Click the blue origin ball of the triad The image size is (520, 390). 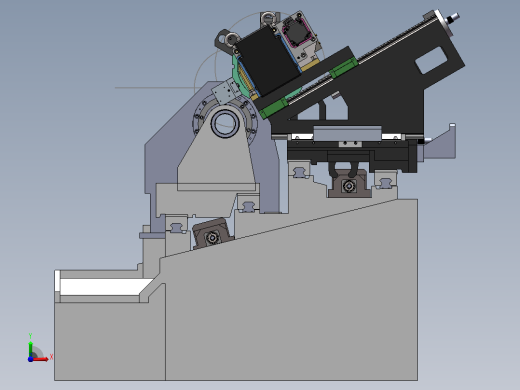[31, 359]
